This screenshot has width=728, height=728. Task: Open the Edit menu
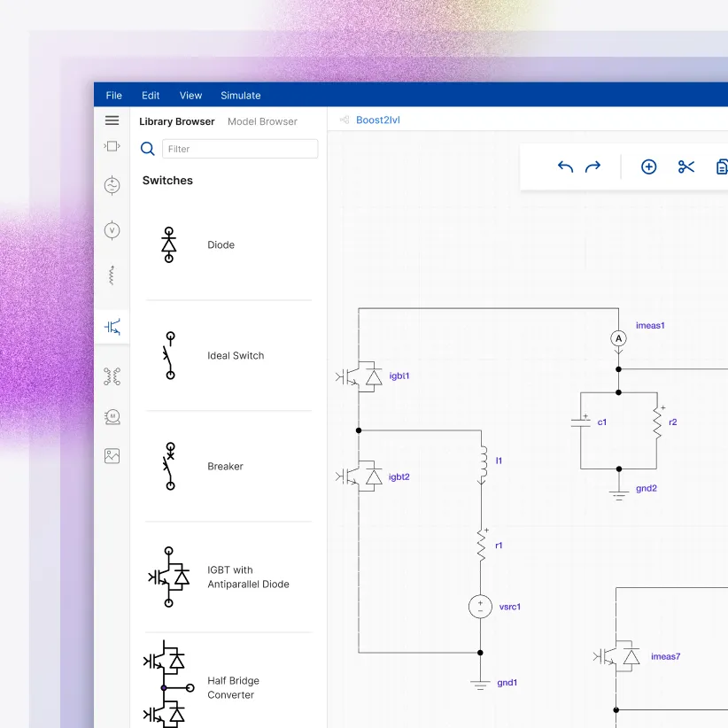click(x=151, y=96)
